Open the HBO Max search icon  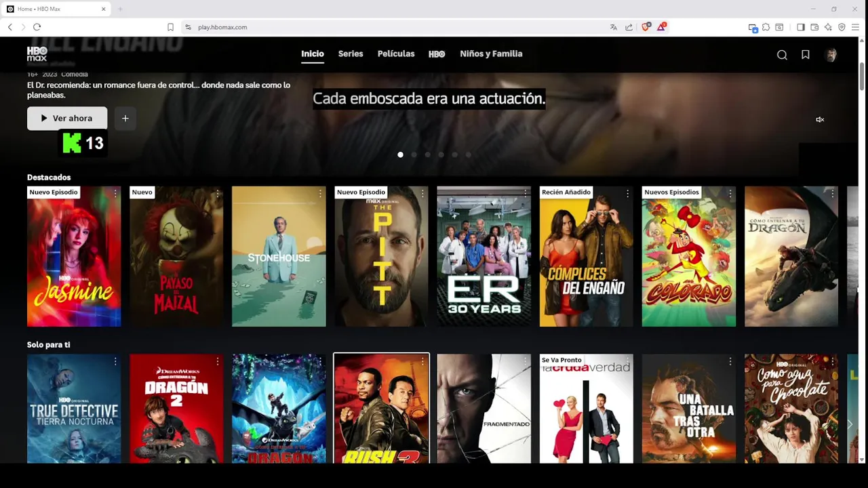pyautogui.click(x=782, y=55)
